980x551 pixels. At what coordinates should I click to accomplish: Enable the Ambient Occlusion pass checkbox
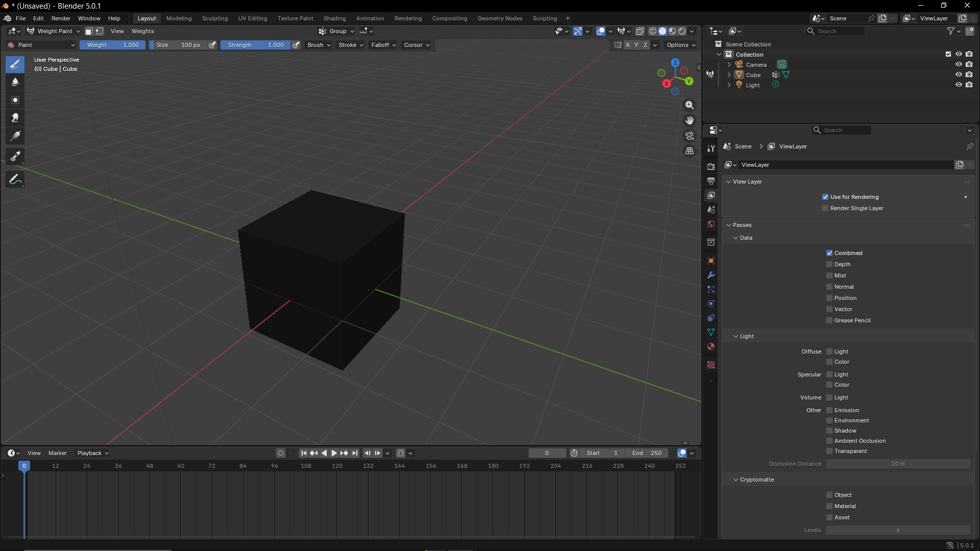click(829, 441)
